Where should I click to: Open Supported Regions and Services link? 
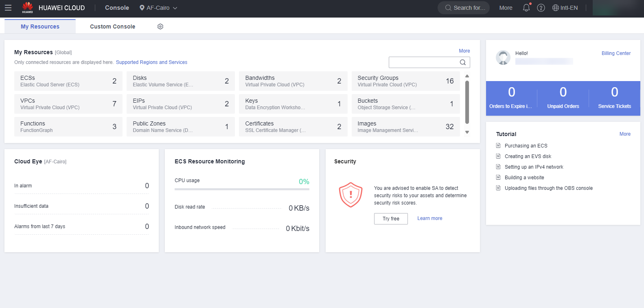(x=151, y=62)
